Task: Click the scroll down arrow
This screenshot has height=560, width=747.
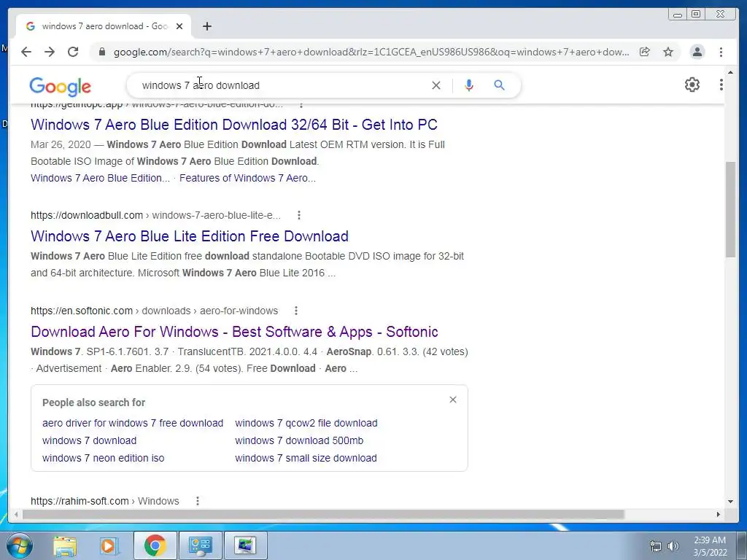Action: click(730, 502)
